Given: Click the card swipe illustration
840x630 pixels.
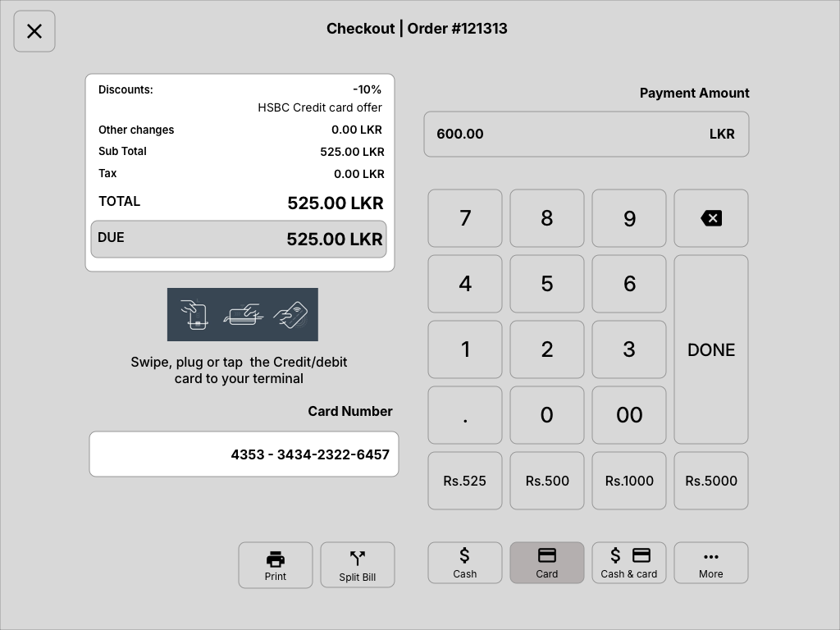Looking at the screenshot, I should pyautogui.click(x=242, y=314).
